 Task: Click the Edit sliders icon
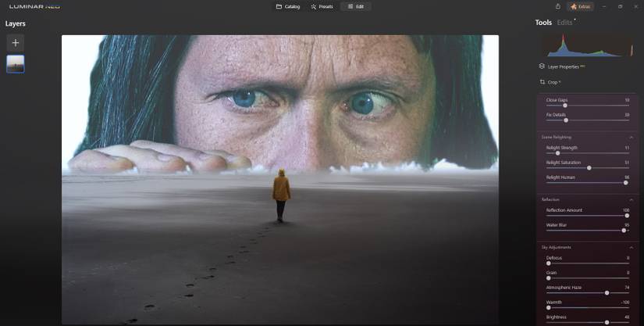click(350, 6)
